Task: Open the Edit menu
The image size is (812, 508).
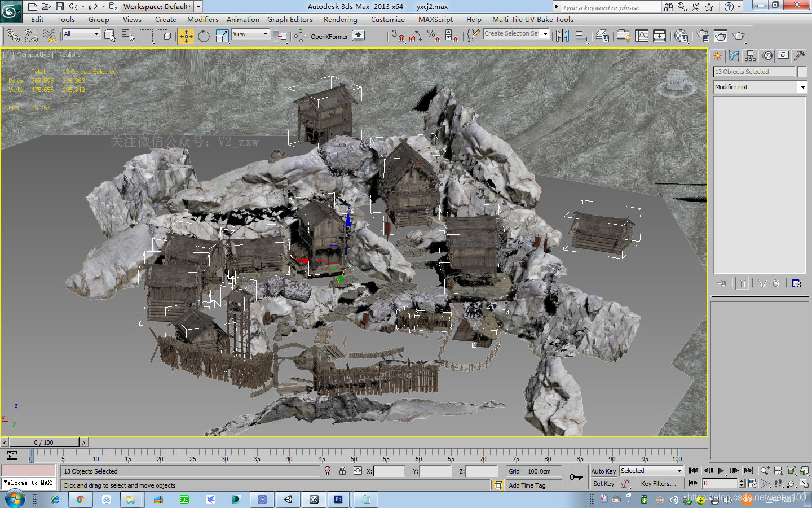Action: [37, 19]
